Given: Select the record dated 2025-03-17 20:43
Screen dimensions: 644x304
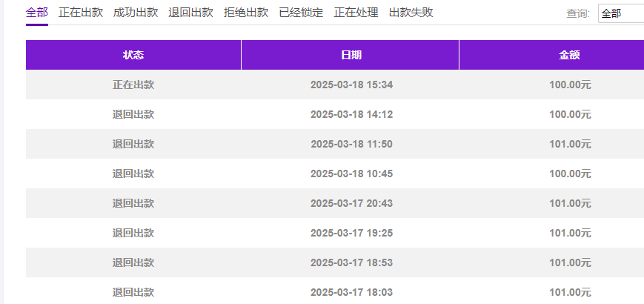Looking at the screenshot, I should (x=351, y=203).
